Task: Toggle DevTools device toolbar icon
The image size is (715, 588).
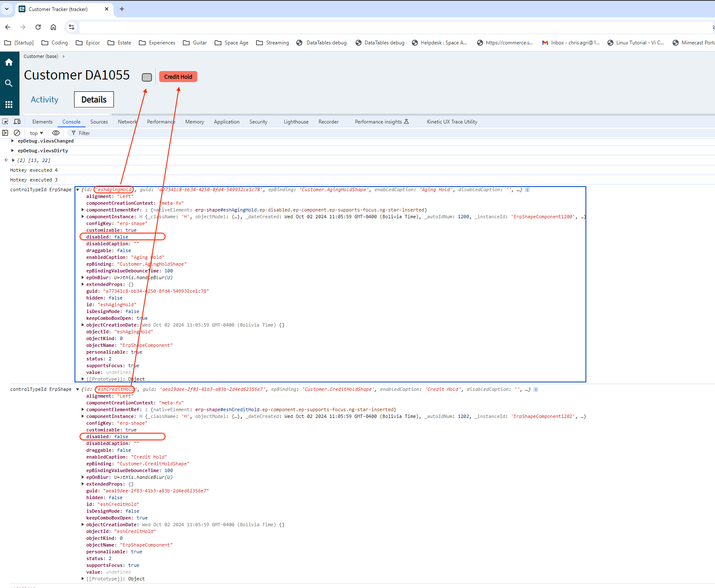Action: point(17,121)
